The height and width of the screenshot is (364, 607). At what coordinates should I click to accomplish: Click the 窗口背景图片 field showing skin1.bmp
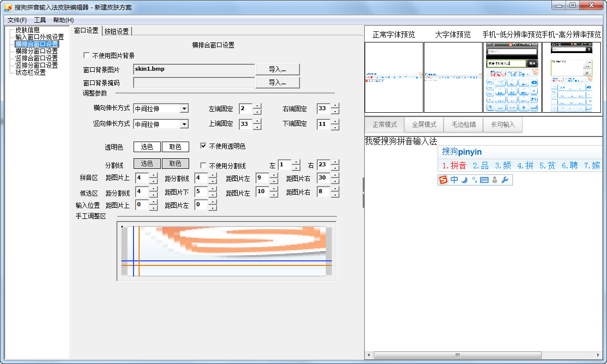pos(194,69)
